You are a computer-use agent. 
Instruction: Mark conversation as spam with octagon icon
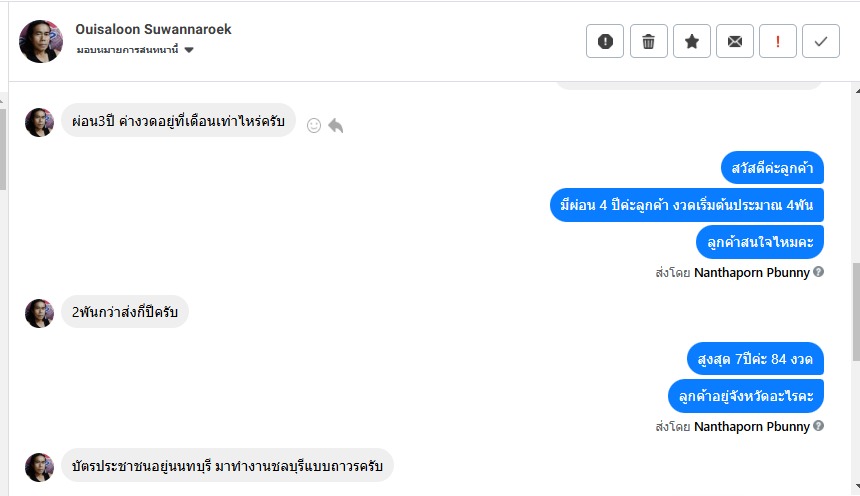(605, 41)
